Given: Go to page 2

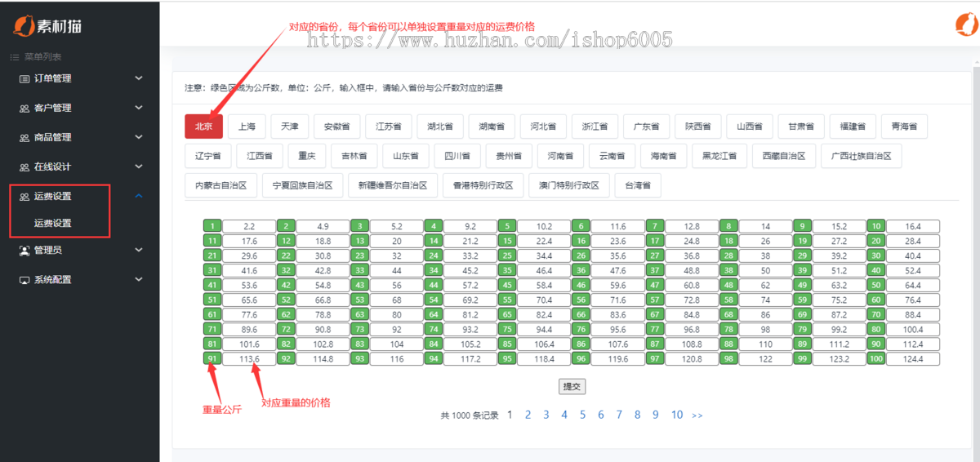Looking at the screenshot, I should tap(528, 415).
